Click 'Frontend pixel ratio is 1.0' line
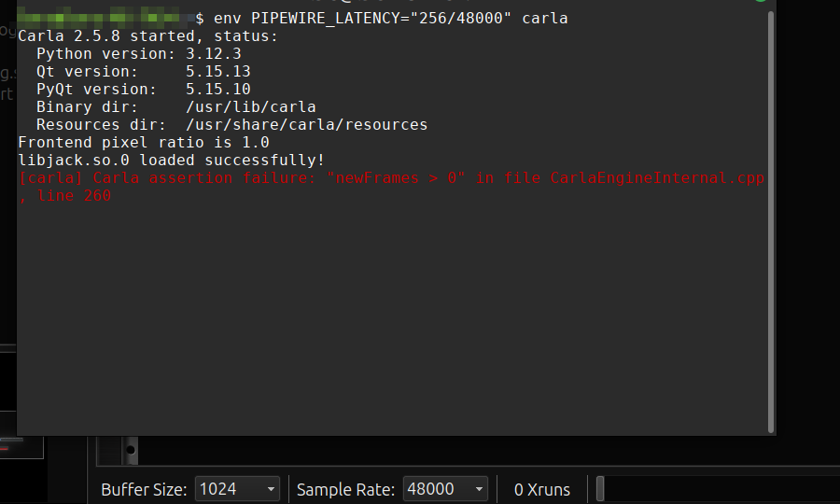The width and height of the screenshot is (840, 504). tap(144, 142)
